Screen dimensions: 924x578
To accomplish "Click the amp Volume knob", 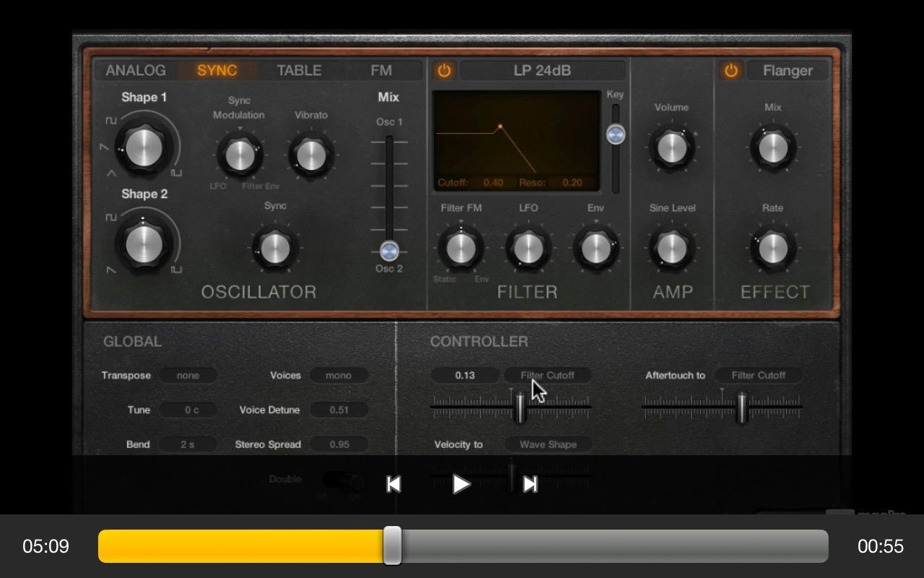I will pos(672,147).
